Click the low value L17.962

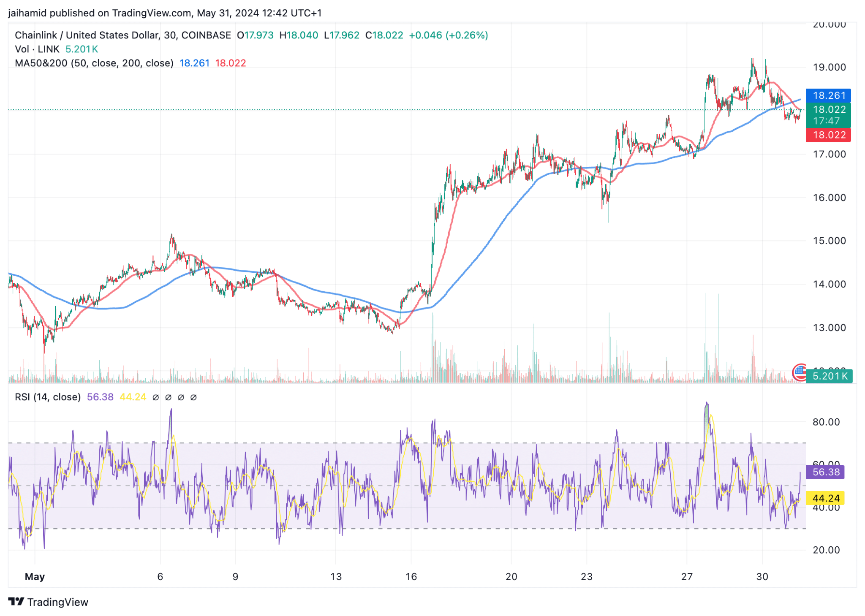pos(342,35)
